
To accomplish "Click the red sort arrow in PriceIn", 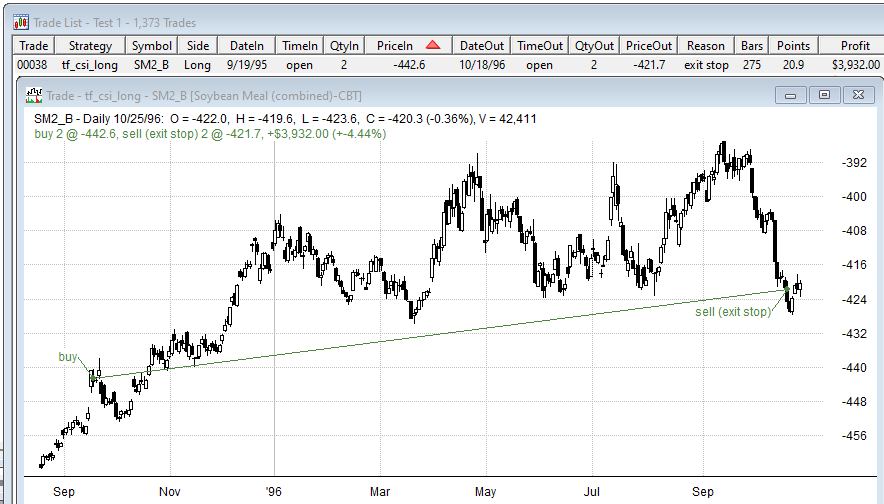I will click(432, 45).
